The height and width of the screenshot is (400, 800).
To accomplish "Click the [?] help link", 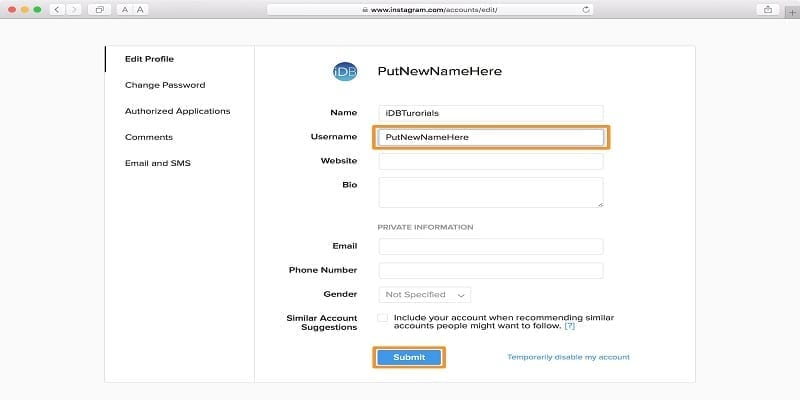I will tap(569, 326).
